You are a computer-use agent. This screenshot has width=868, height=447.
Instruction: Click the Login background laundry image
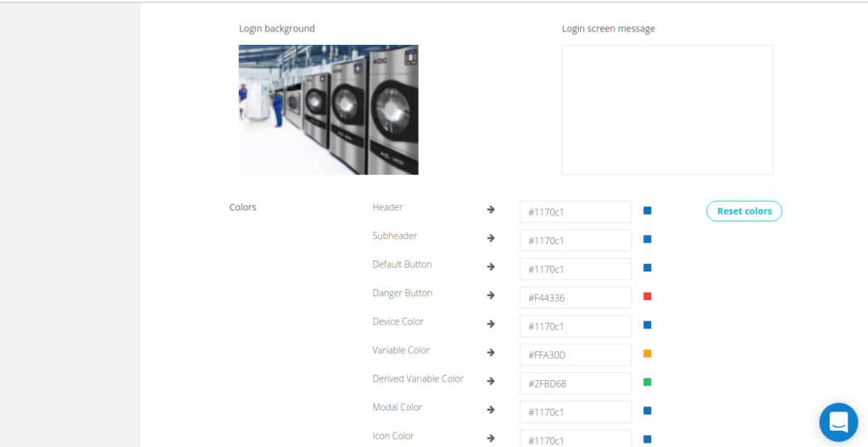(x=328, y=109)
